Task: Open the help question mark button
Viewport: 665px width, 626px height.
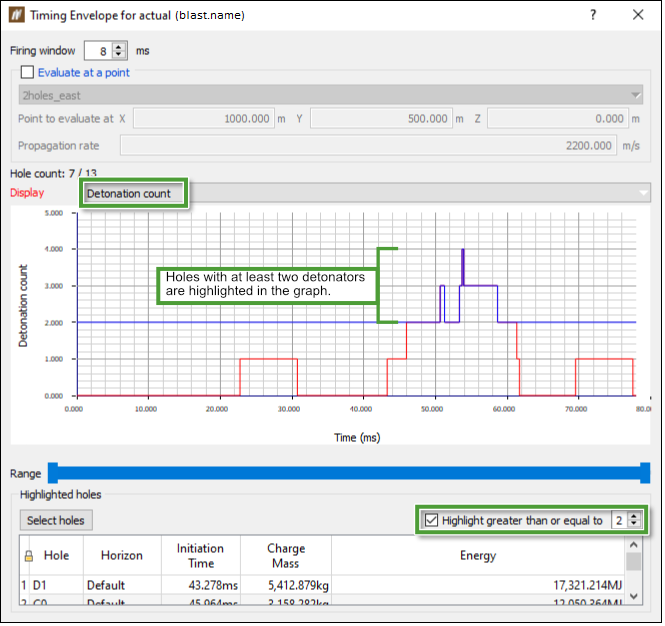Action: click(x=593, y=15)
